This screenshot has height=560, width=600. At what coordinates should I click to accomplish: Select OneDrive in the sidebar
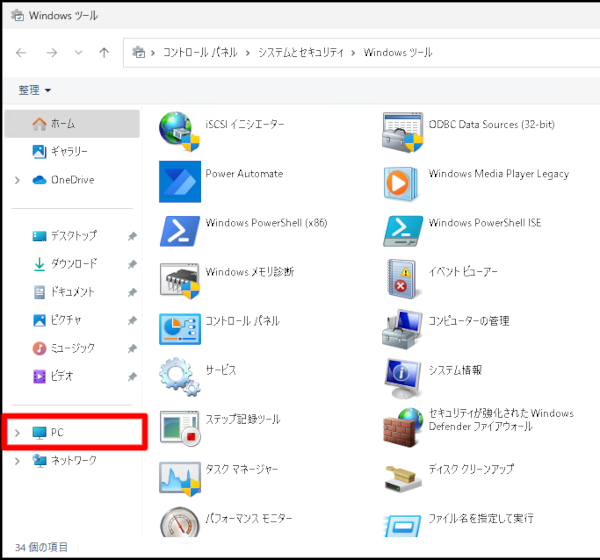click(72, 180)
